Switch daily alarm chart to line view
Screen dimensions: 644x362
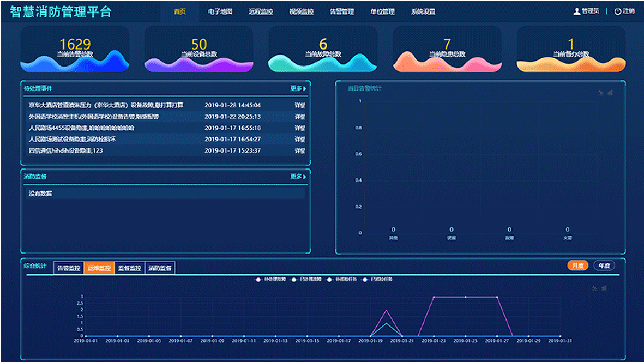coord(601,93)
